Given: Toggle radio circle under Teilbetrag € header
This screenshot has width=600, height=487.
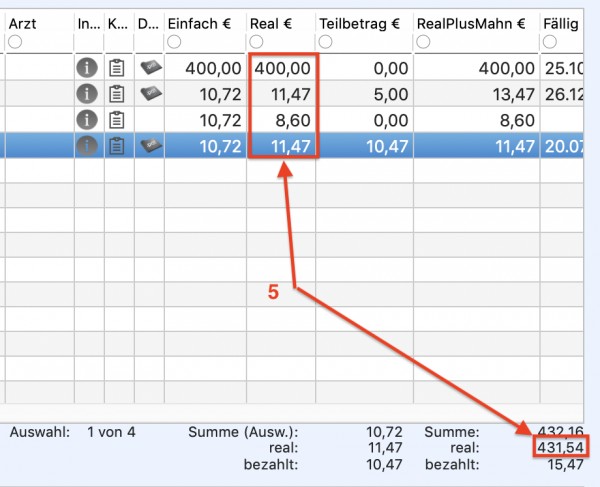Looking at the screenshot, I should [325, 41].
